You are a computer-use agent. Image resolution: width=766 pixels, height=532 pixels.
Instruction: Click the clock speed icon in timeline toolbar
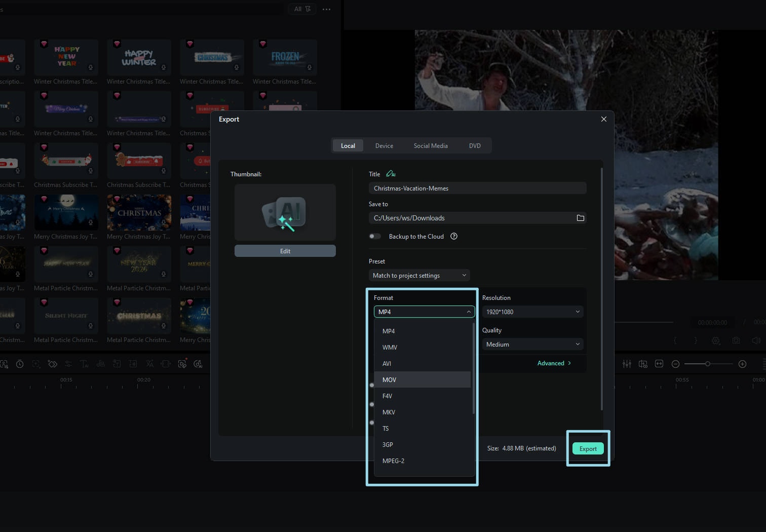tap(20, 364)
